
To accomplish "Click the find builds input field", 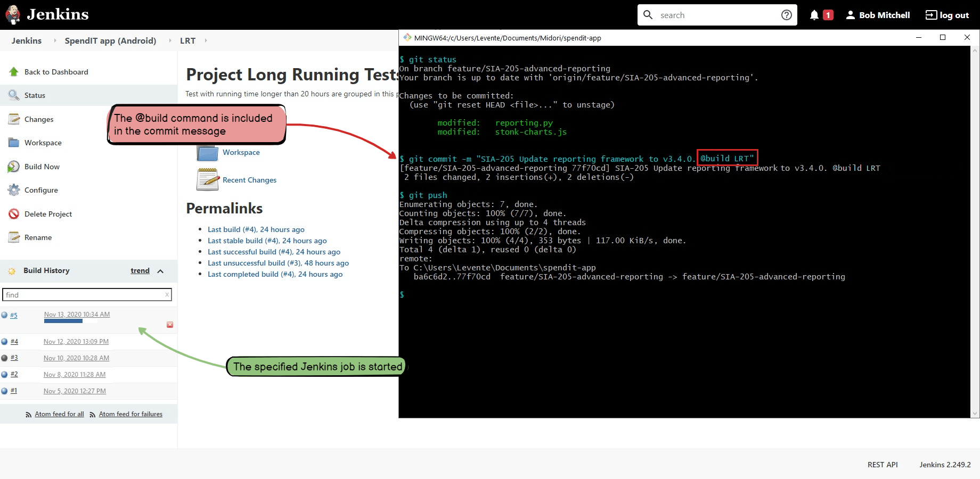I will (87, 295).
